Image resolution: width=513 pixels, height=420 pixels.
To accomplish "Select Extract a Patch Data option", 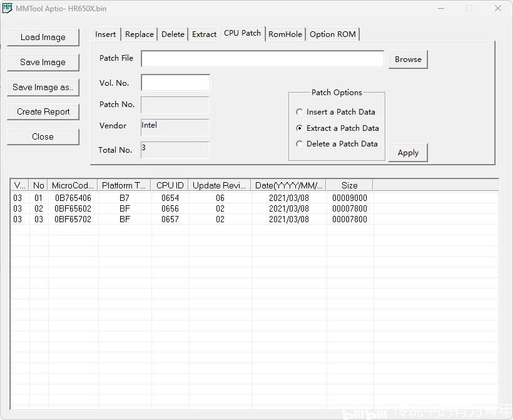I will coord(337,128).
